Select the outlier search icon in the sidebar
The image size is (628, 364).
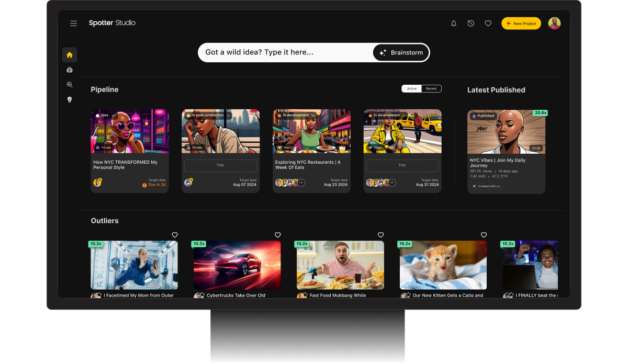pos(70,84)
